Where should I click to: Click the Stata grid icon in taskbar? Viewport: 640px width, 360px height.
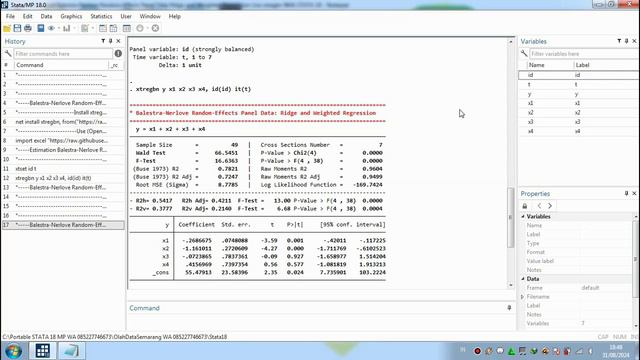42,351
